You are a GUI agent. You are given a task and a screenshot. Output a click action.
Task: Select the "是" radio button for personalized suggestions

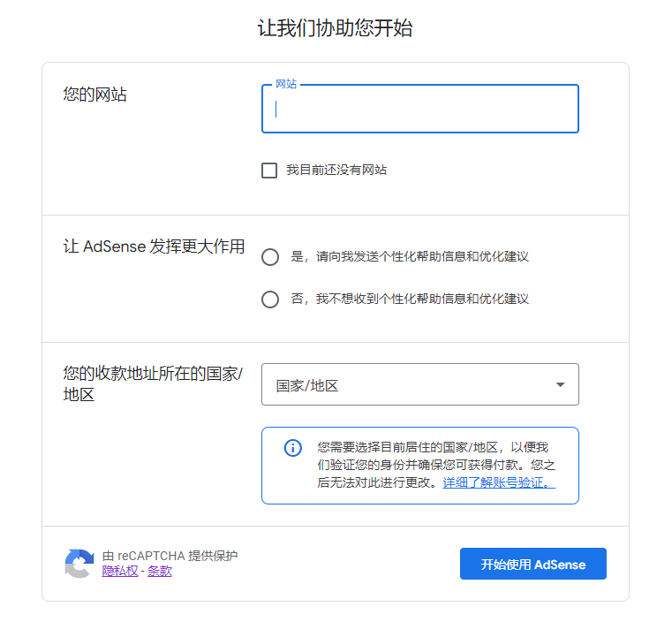(x=270, y=257)
